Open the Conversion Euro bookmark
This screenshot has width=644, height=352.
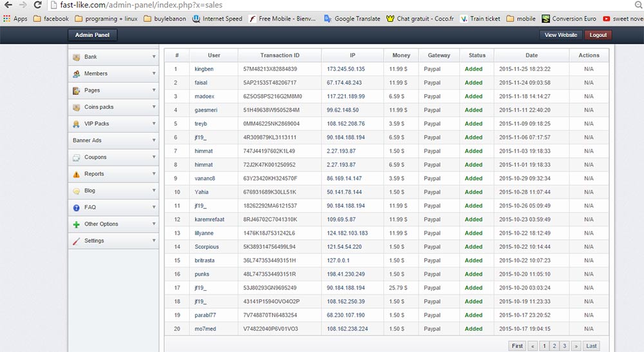(x=569, y=19)
